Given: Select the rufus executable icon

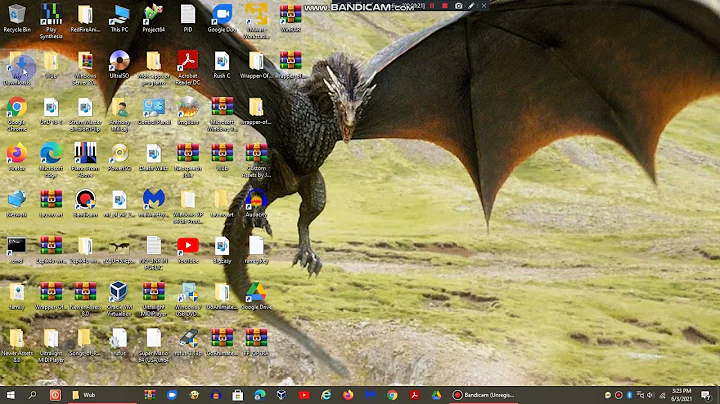Looking at the screenshot, I should click(119, 342).
